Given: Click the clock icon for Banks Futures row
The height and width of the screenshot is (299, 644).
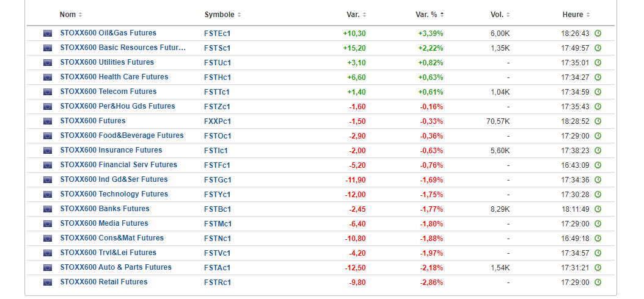Looking at the screenshot, I should (x=598, y=209).
